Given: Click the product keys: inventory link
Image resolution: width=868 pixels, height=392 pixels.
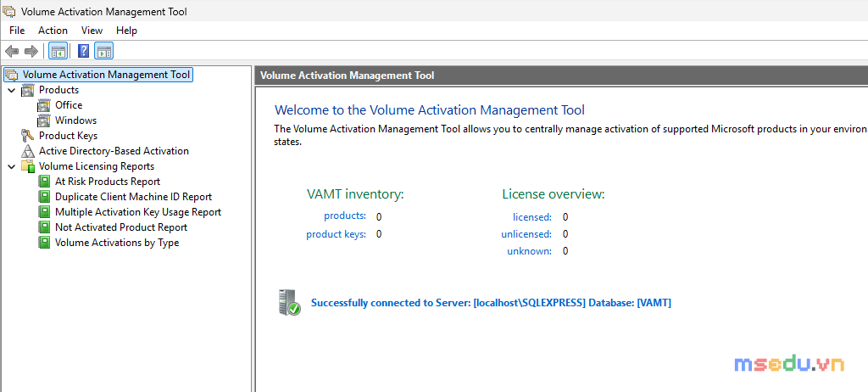Looking at the screenshot, I should click(x=336, y=234).
